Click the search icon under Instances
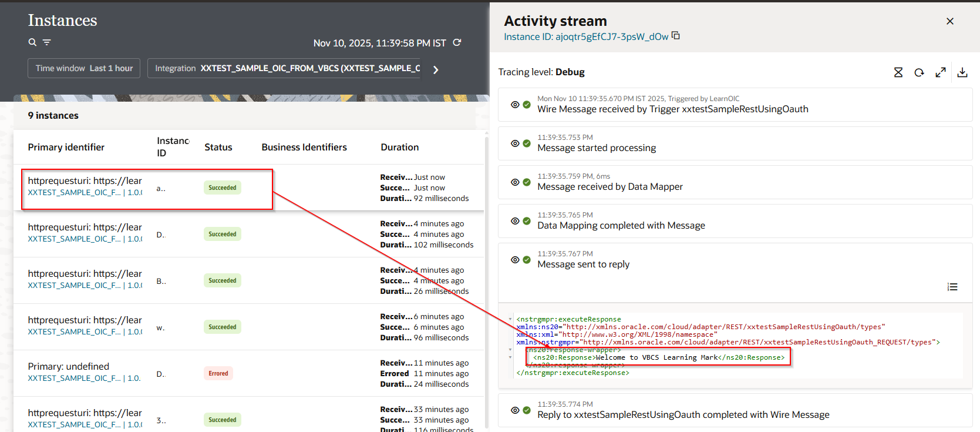Image resolution: width=980 pixels, height=432 pixels. [32, 42]
